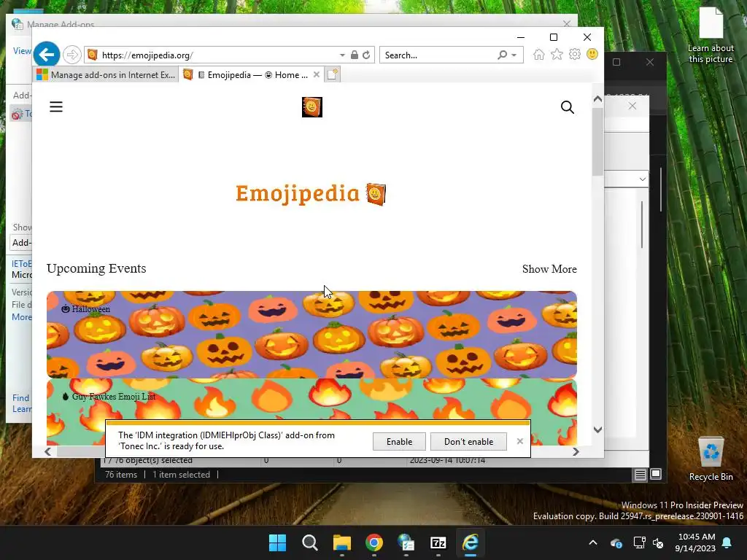Close the Emojipedia tab
This screenshot has height=560, width=747.
(317, 75)
